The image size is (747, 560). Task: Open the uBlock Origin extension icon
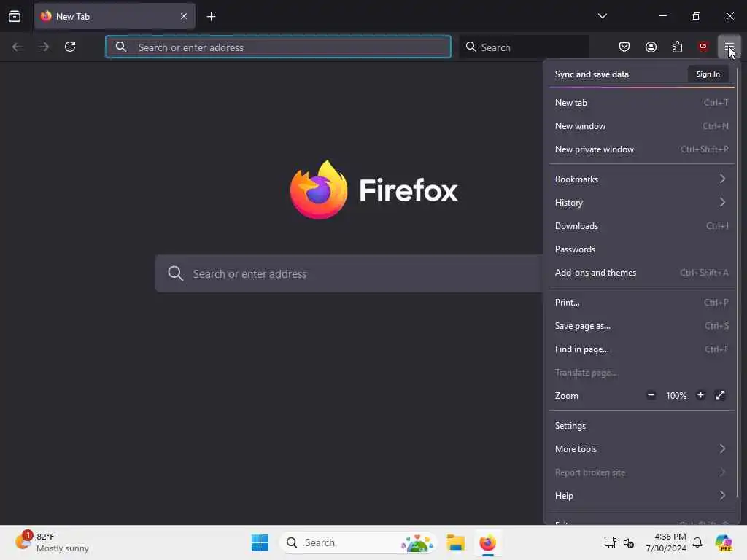[703, 47]
